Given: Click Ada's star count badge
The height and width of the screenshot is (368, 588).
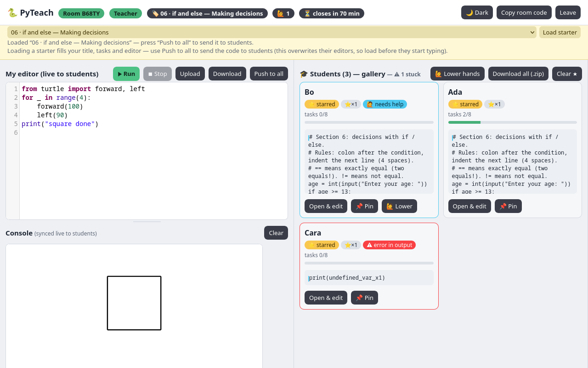Looking at the screenshot, I should click(x=494, y=104).
